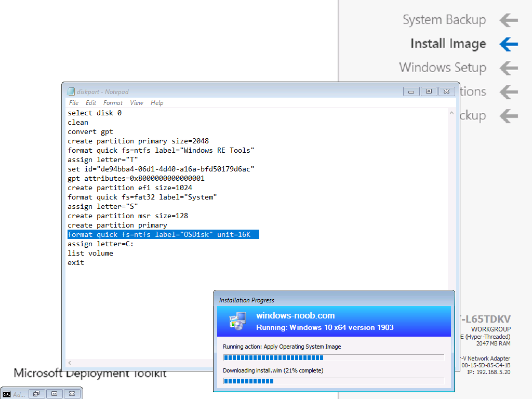Click the '2047 MB RAM' text
The height and width of the screenshot is (399, 532).
tap(494, 343)
